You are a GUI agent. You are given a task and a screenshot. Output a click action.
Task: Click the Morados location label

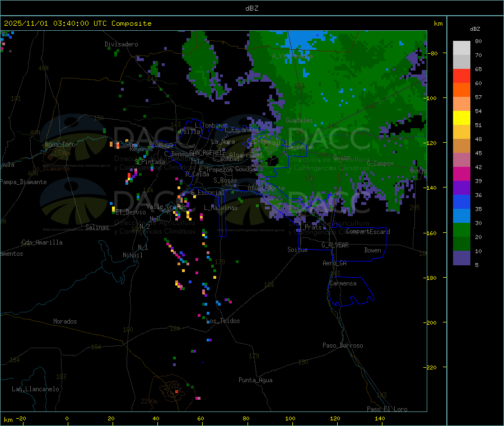pyautogui.click(x=65, y=321)
